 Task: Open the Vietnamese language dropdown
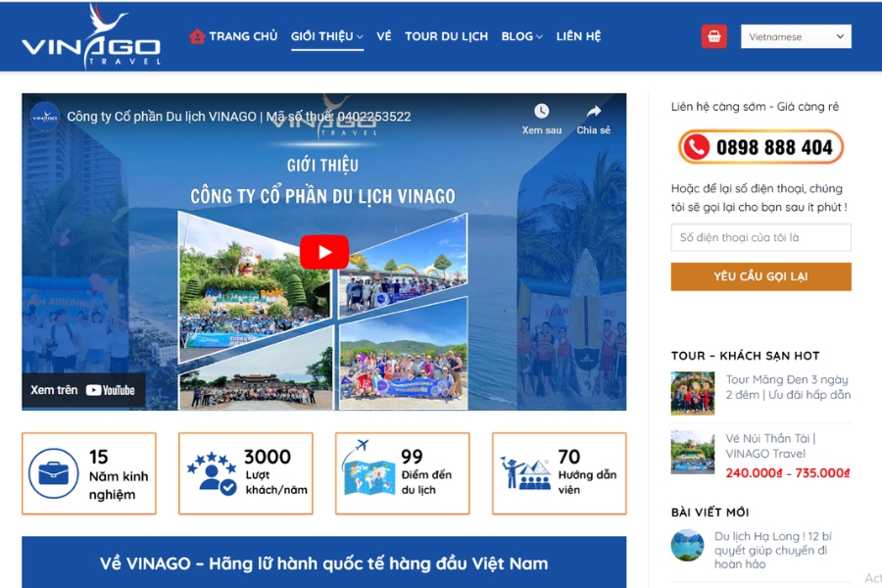tap(795, 37)
